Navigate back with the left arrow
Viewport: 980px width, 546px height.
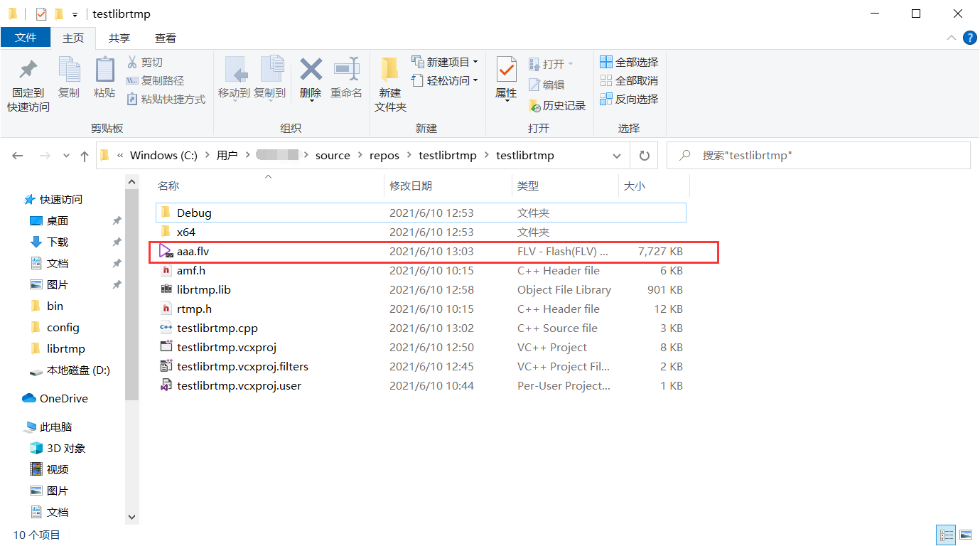point(17,155)
